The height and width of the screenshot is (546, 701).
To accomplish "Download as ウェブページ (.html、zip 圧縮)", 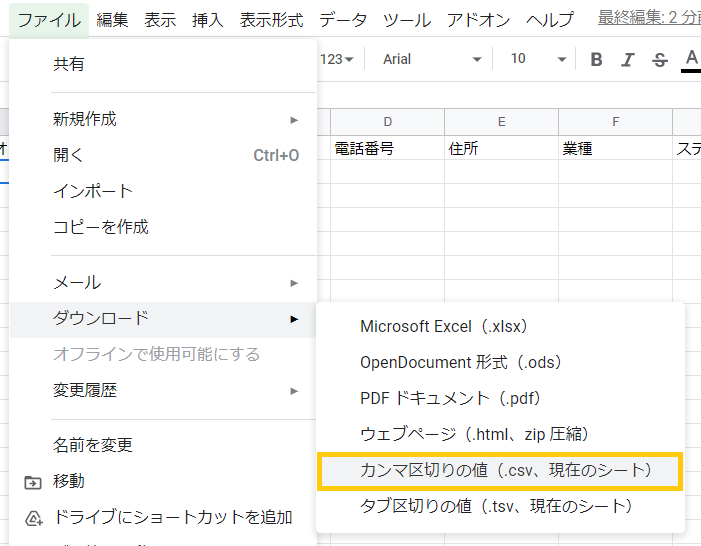I will [500, 434].
